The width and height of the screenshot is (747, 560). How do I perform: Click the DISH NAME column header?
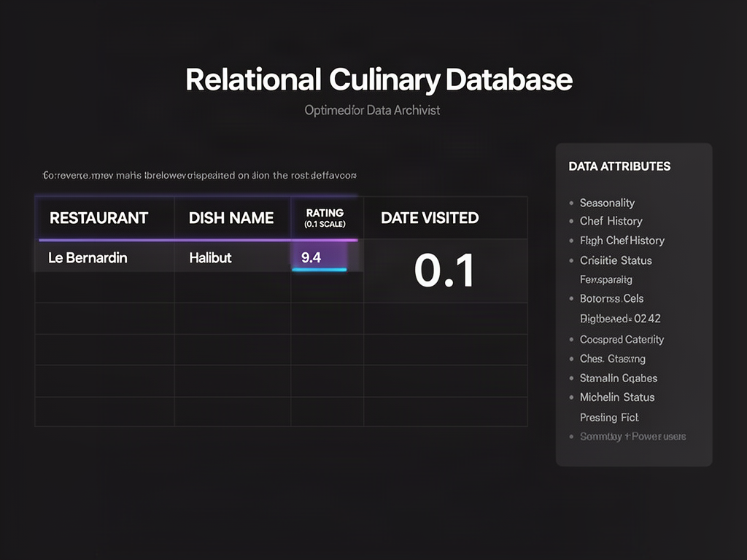[231, 218]
